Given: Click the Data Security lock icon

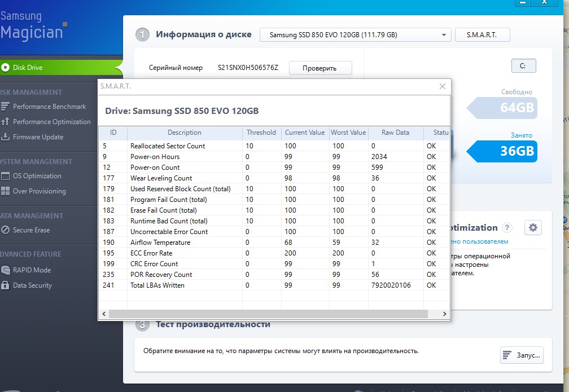Looking at the screenshot, I should tap(5, 285).
